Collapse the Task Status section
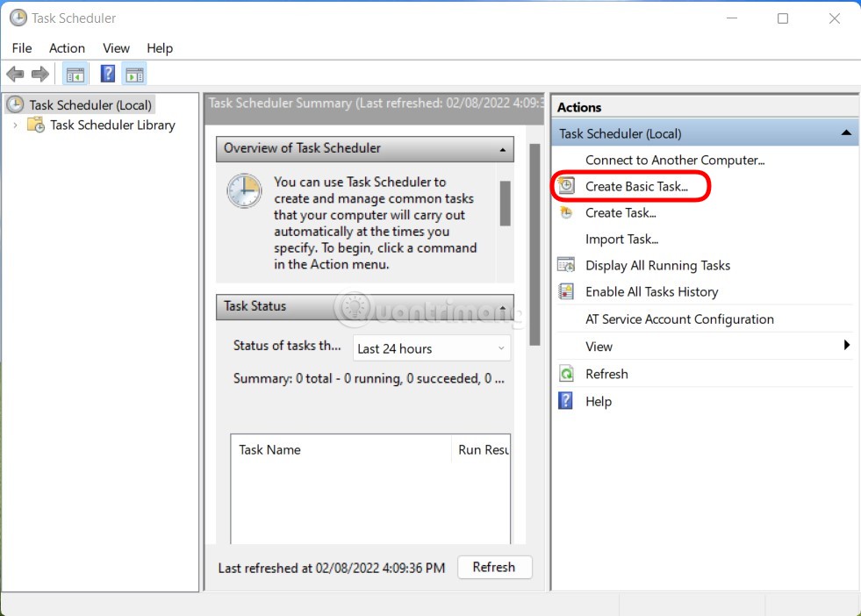 tap(502, 308)
